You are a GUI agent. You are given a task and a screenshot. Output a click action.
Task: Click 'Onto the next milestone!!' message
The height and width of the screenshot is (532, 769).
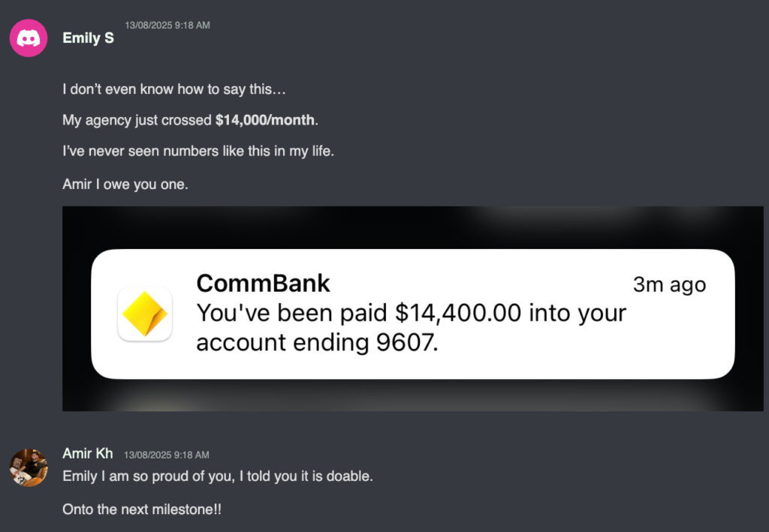pos(142,509)
